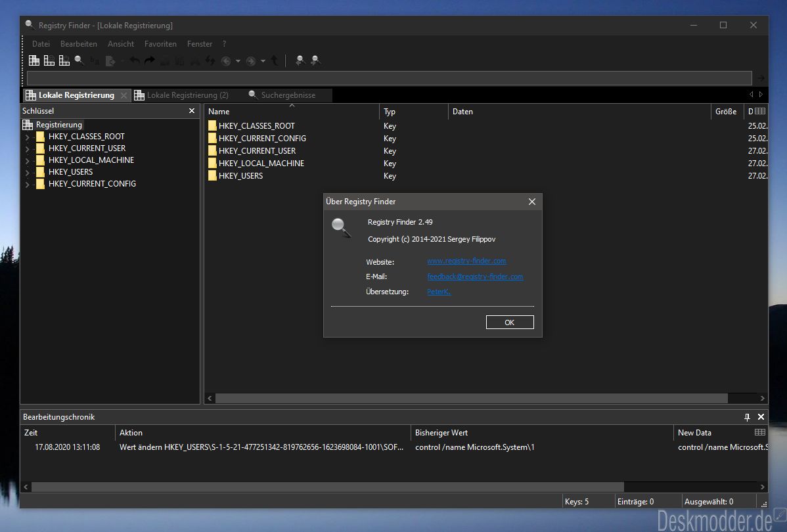Open the Back history dropdown arrow
The width and height of the screenshot is (787, 532).
tap(238, 61)
